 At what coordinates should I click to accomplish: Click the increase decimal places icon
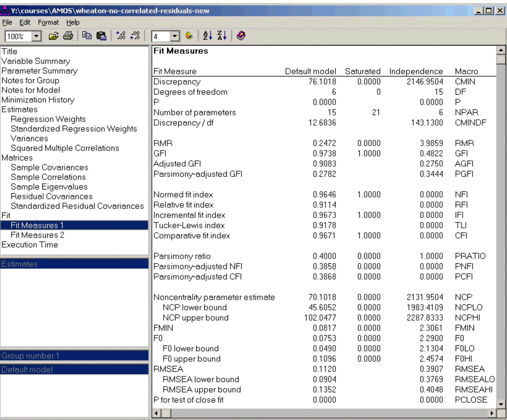(x=121, y=36)
